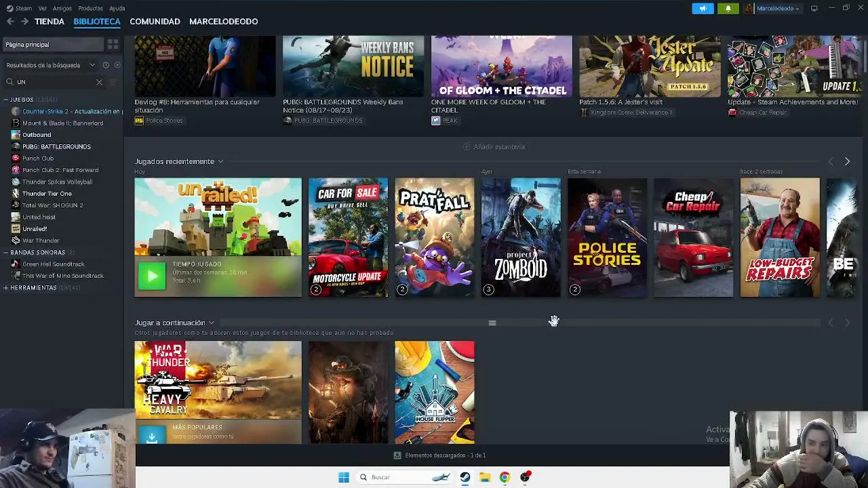Select Thunder Spikes Volleyball in list

(x=57, y=182)
